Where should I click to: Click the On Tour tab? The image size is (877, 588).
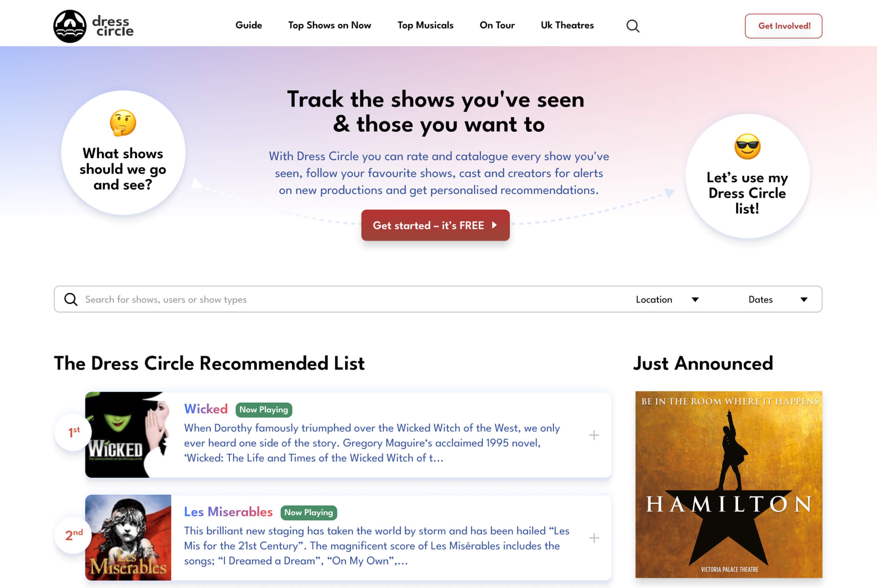coord(497,26)
